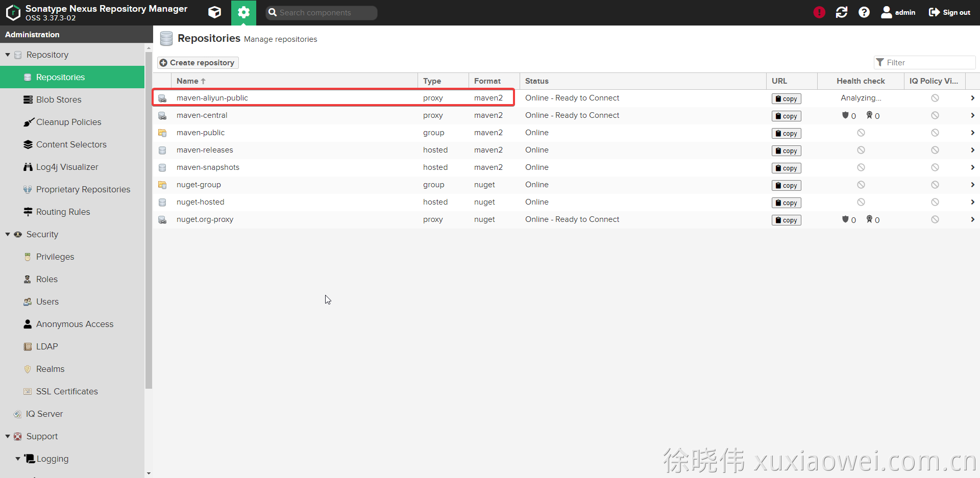980x478 pixels.
Task: Click health check shield icon for maven-central
Action: click(x=845, y=115)
